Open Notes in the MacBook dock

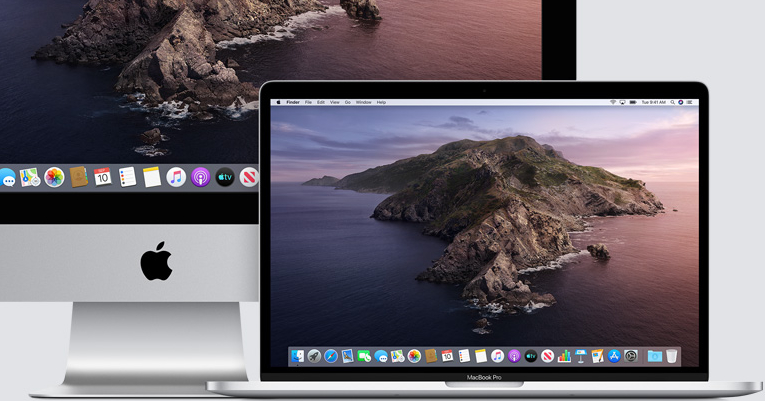[x=481, y=356]
